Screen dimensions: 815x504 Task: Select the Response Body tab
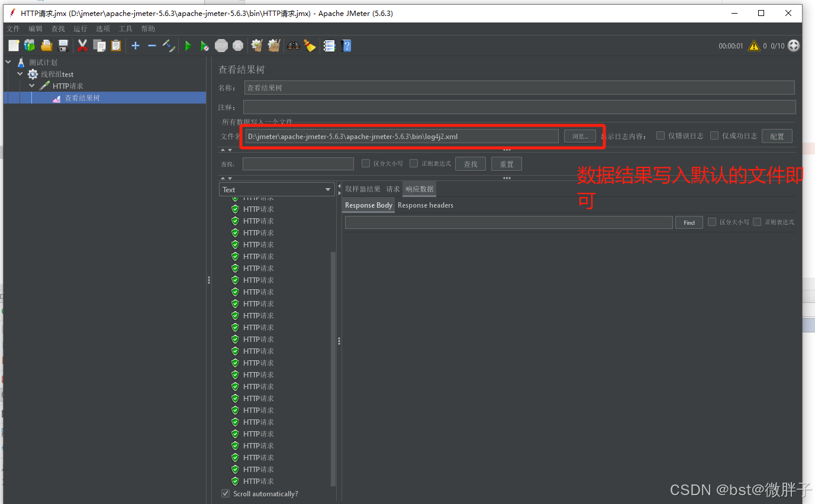(369, 205)
